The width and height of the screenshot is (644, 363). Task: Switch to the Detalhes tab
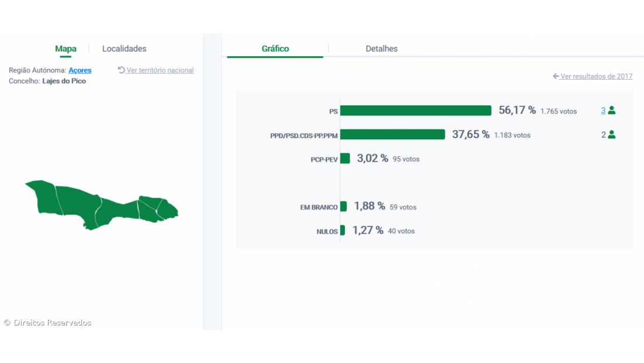(x=382, y=49)
